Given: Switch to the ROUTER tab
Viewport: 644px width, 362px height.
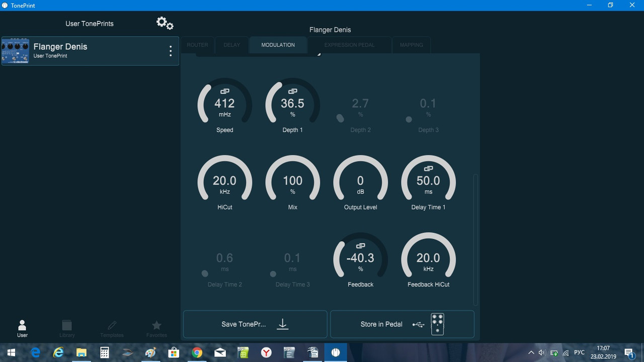Looking at the screenshot, I should (x=197, y=45).
